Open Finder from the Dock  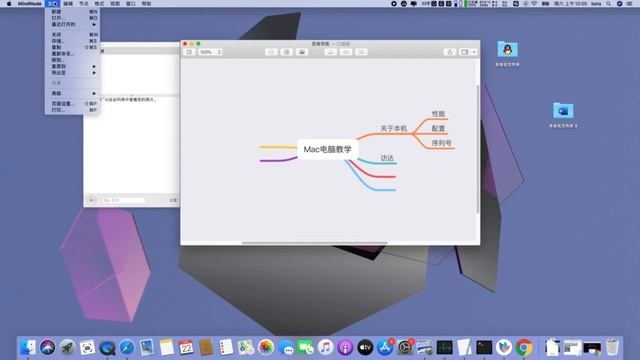tap(28, 347)
